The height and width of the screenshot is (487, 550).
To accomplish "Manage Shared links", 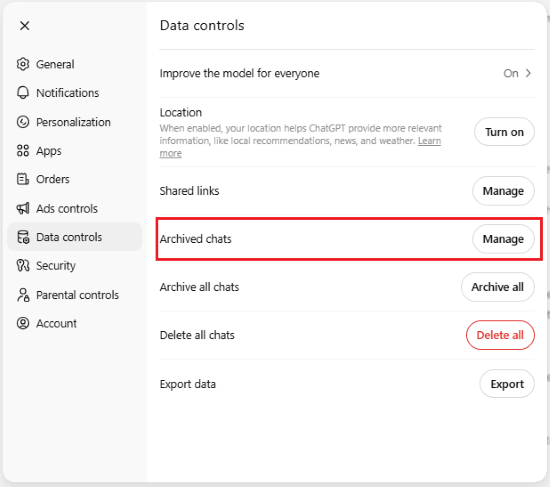I will (503, 191).
